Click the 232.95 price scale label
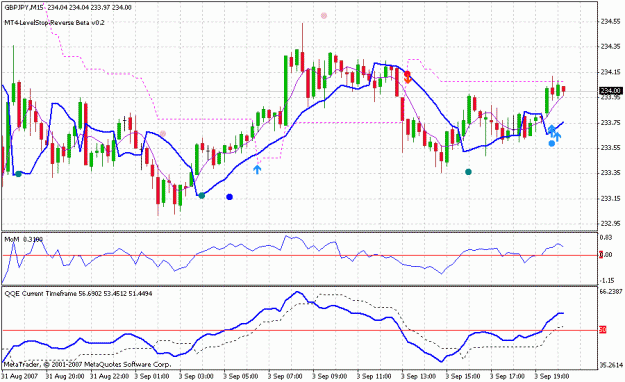Screen dimensions: 625x382 pyautogui.click(x=610, y=224)
